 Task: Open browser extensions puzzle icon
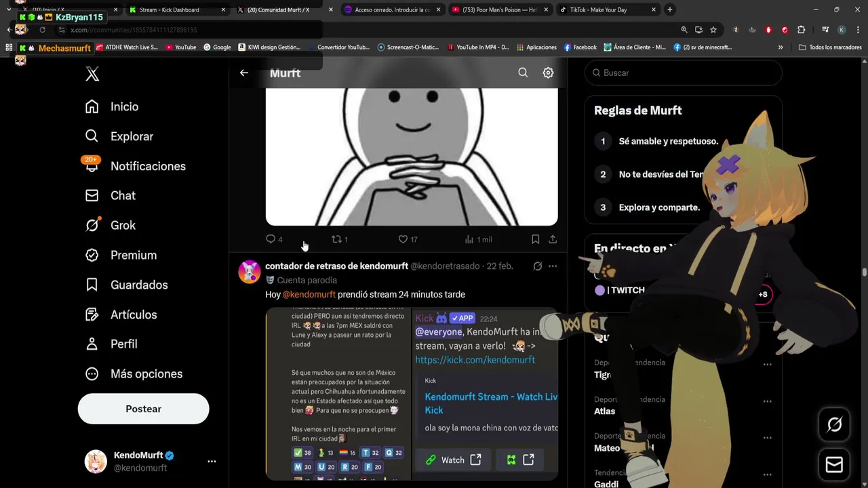(801, 30)
